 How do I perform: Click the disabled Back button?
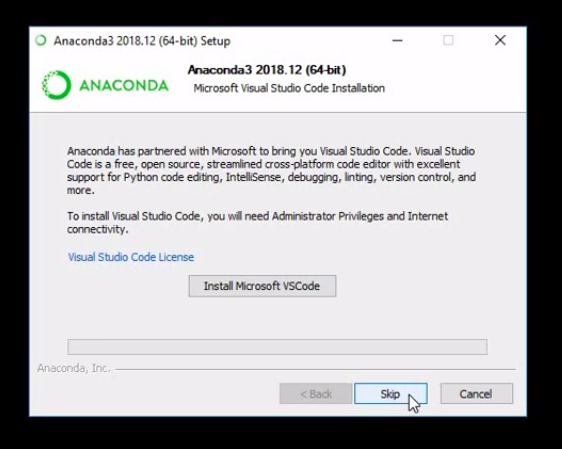click(316, 393)
